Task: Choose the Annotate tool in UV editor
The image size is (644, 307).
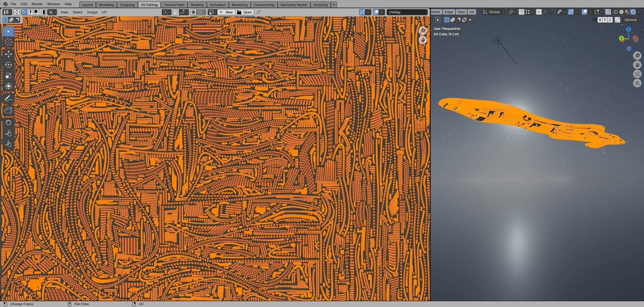Action: click(x=9, y=98)
